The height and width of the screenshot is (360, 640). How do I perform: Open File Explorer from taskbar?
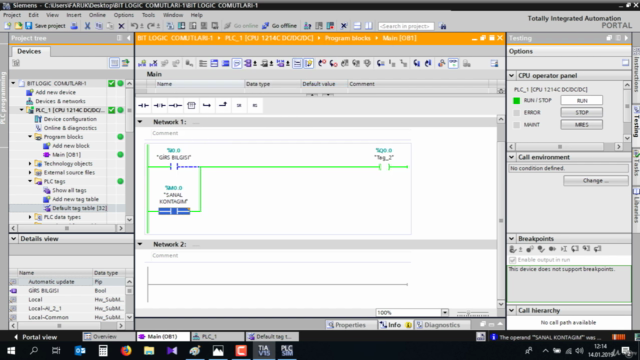tap(149, 351)
